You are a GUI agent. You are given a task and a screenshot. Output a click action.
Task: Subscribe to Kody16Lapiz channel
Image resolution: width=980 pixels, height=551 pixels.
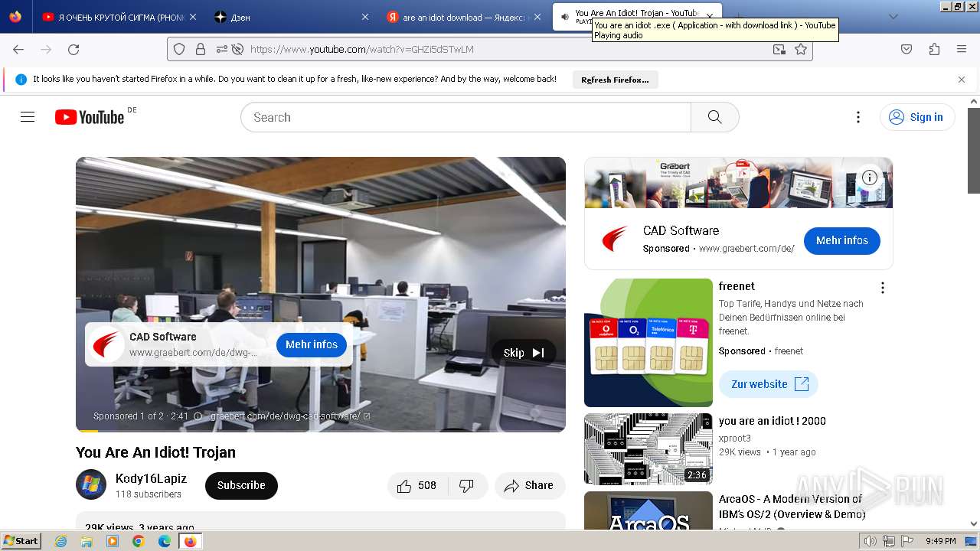pyautogui.click(x=241, y=485)
